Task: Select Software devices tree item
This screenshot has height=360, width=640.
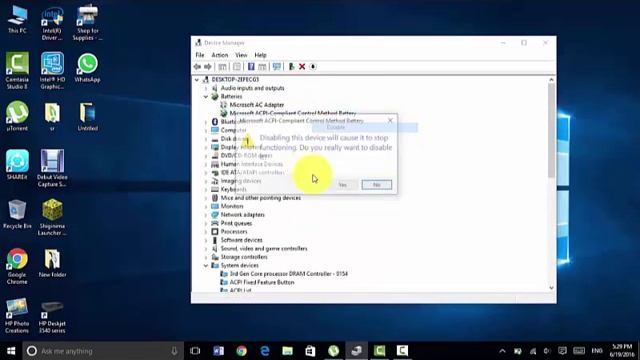Action: (241, 240)
